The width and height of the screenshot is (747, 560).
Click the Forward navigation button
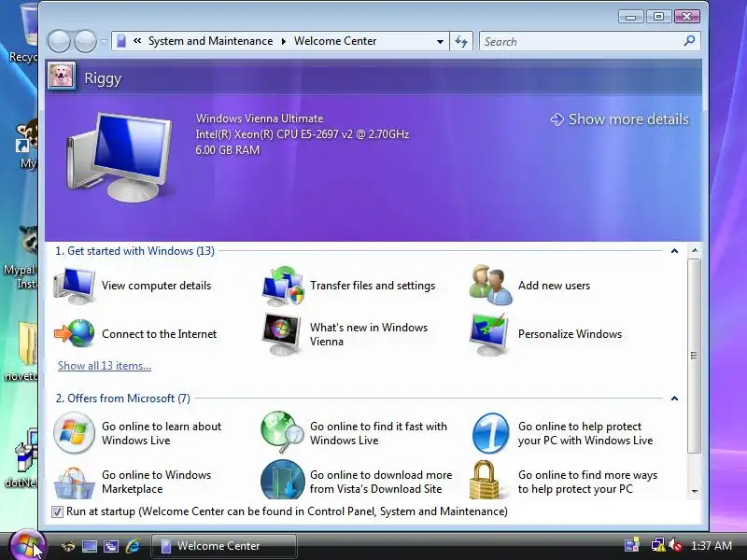tap(86, 41)
